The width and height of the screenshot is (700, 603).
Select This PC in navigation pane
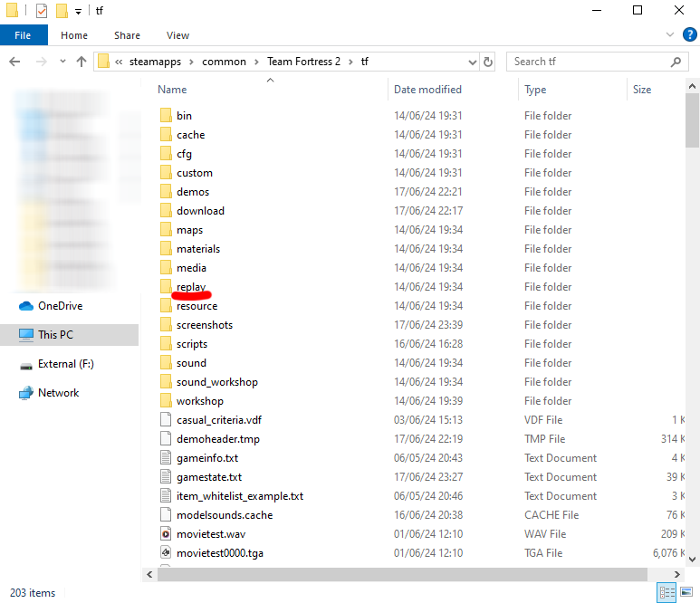pos(69,335)
